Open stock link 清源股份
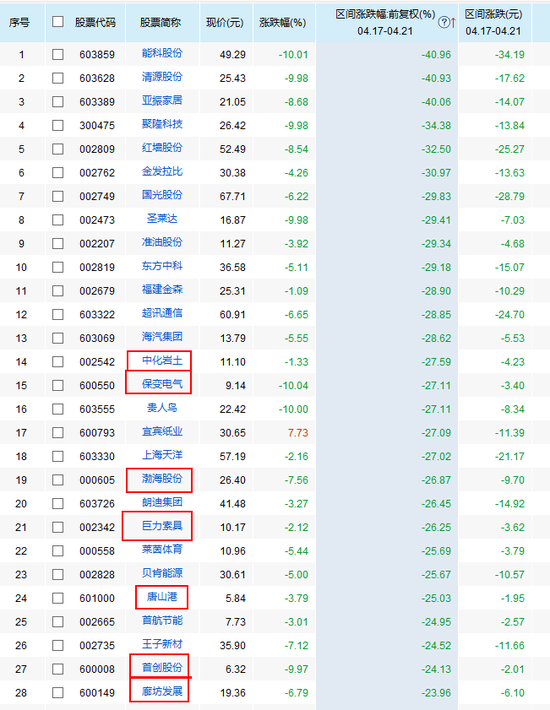The height and width of the screenshot is (710, 550). tap(162, 77)
